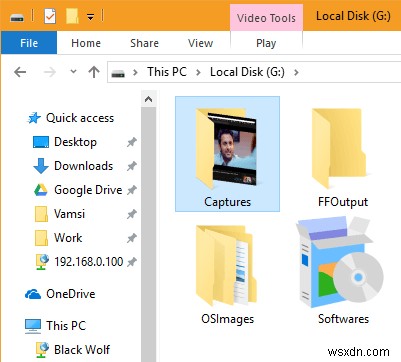This screenshot has width=401, height=362.
Task: Go up one folder level
Action: pos(94,72)
